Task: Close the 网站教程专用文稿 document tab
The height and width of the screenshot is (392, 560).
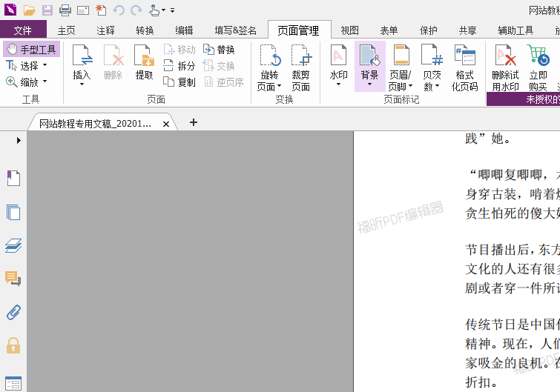Action: [x=166, y=124]
